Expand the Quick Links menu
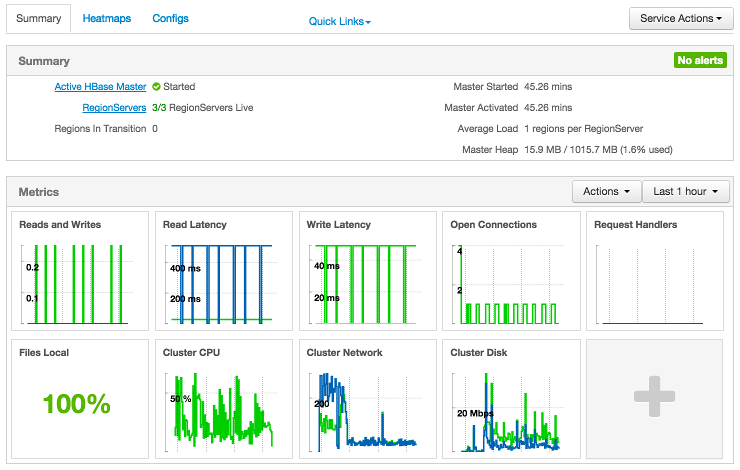The width and height of the screenshot is (740, 470). [x=339, y=21]
